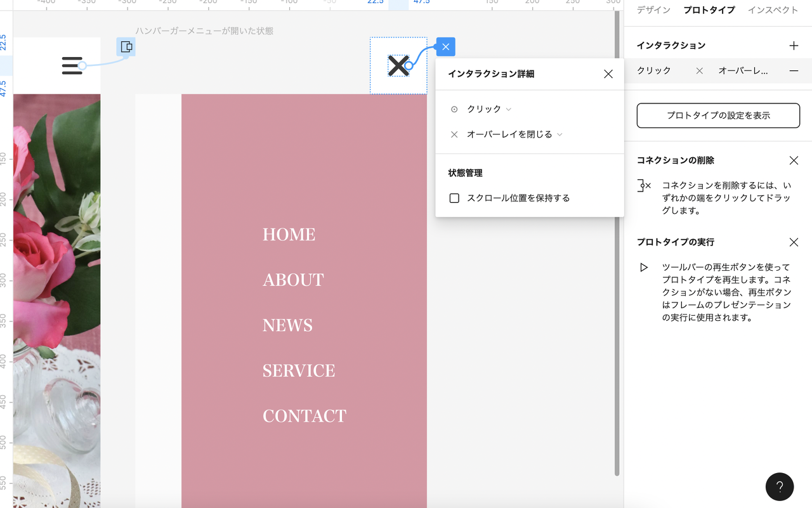Screen dimensions: 812x508
Task: Open the オーバーレイを閉じる action dropdown
Action: (514, 134)
